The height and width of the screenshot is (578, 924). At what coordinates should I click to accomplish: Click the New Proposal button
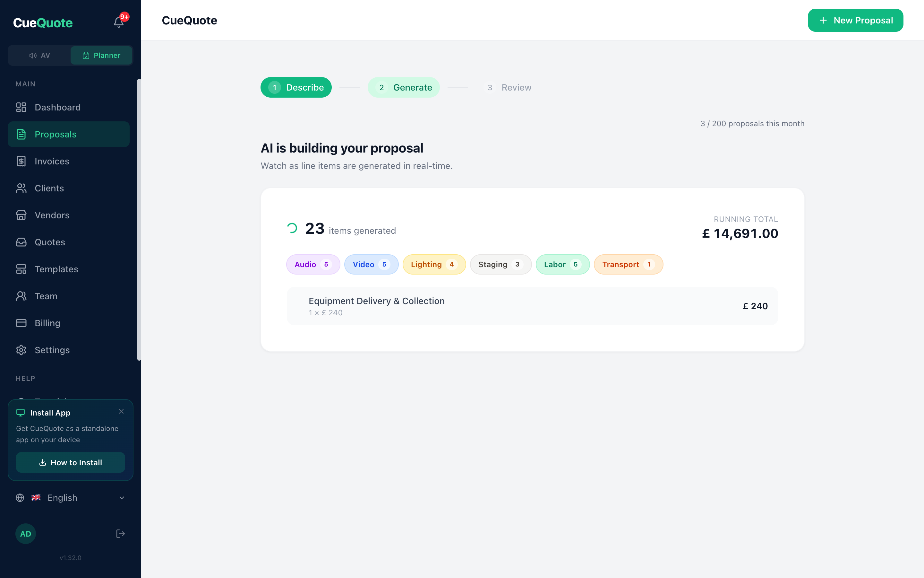pyautogui.click(x=855, y=20)
